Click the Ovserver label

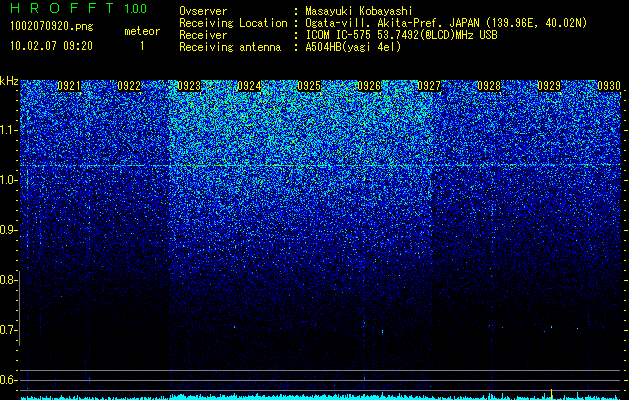pos(203,11)
